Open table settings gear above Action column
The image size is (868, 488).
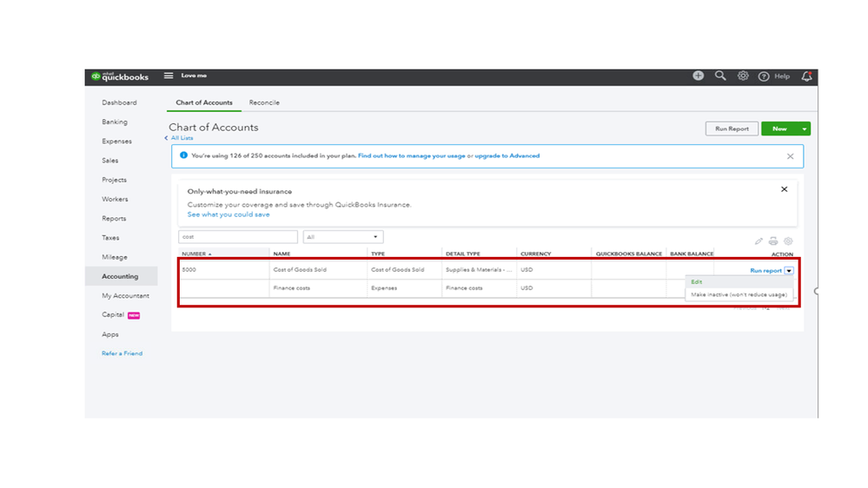coord(788,241)
